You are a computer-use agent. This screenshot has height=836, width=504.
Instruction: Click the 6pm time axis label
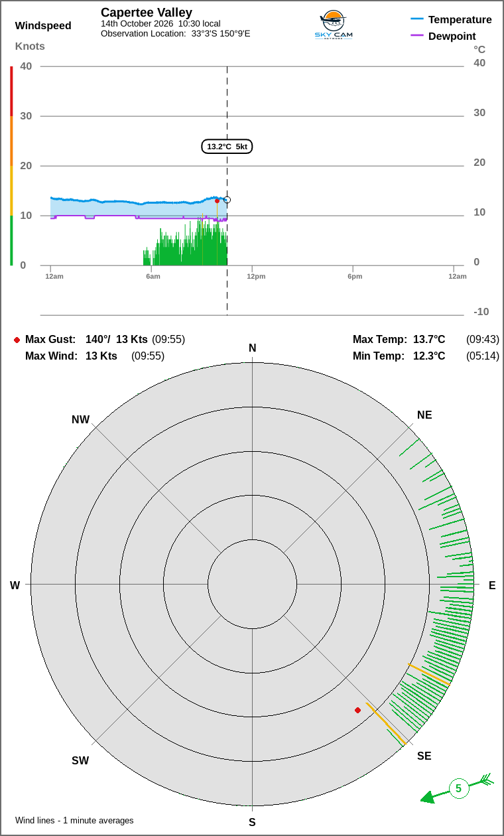point(355,276)
